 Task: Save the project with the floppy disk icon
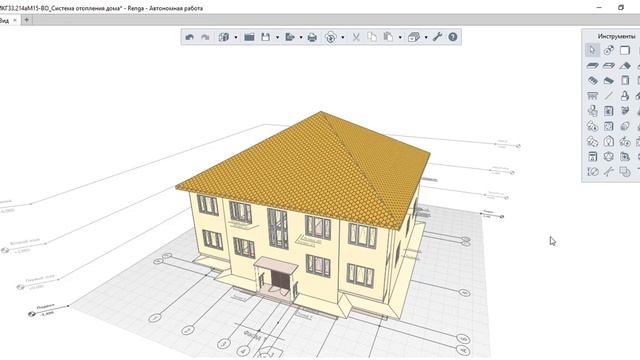[x=266, y=37]
